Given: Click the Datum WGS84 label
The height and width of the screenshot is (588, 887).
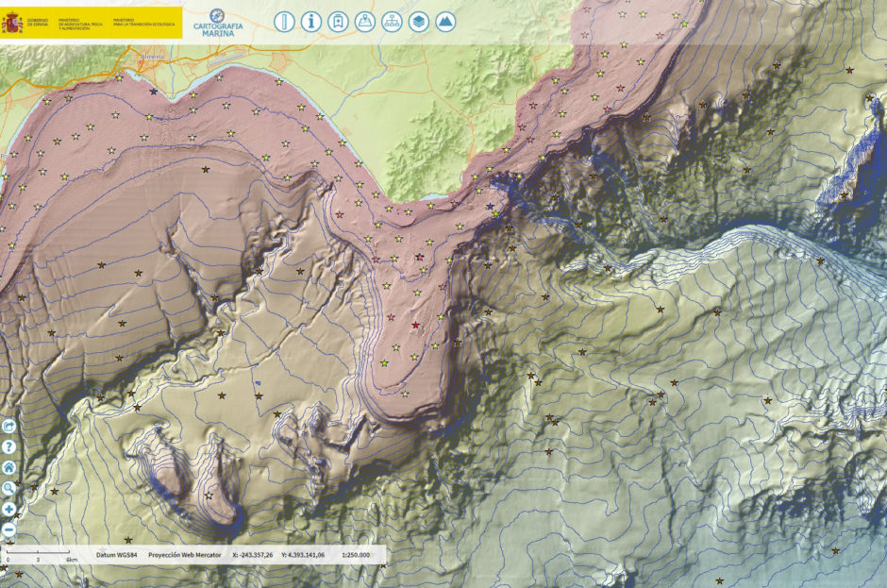Looking at the screenshot, I should click(115, 555).
